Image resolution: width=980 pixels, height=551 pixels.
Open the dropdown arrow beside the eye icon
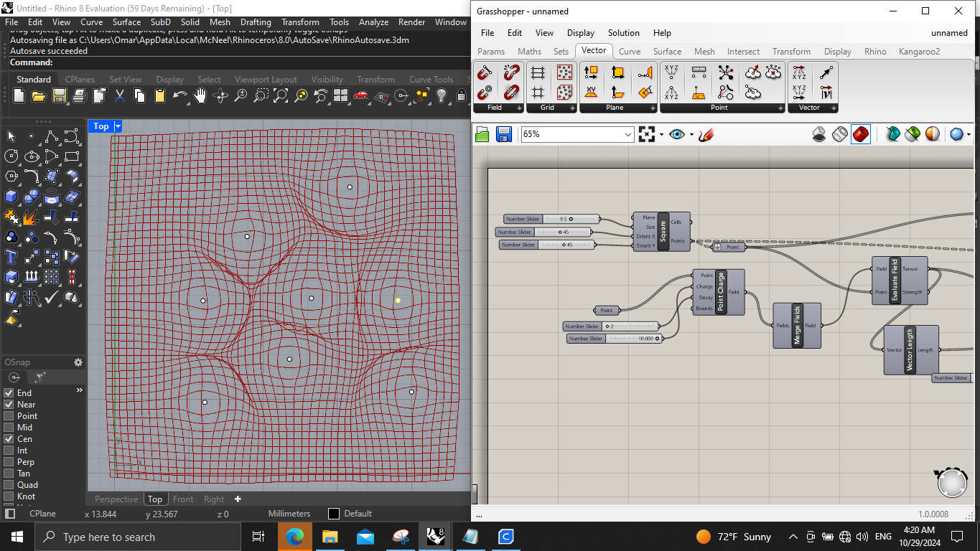pos(691,134)
